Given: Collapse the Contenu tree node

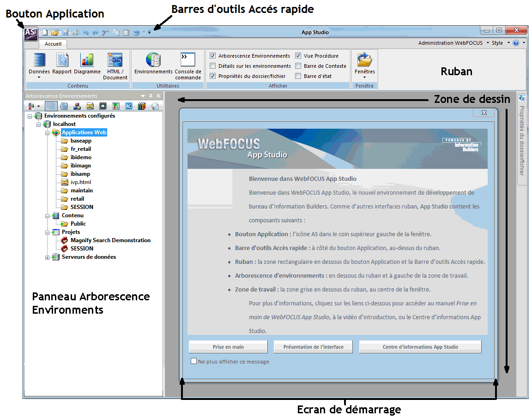Looking at the screenshot, I should tap(47, 215).
